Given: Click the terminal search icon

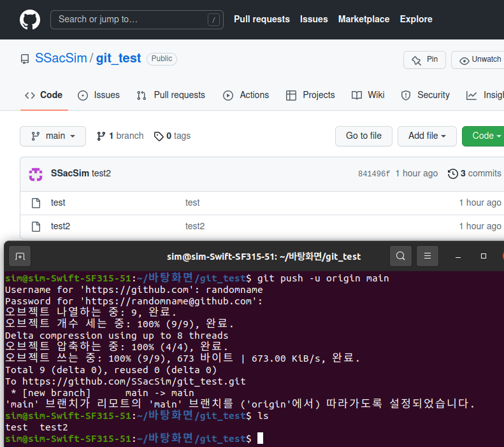Looking at the screenshot, I should point(401,256).
